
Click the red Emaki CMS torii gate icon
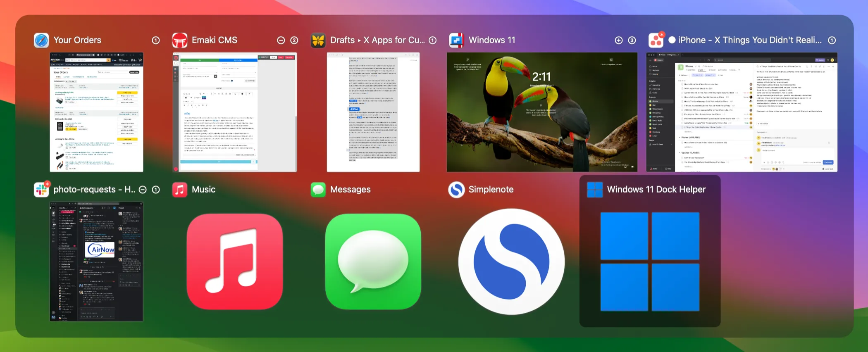pyautogui.click(x=180, y=40)
